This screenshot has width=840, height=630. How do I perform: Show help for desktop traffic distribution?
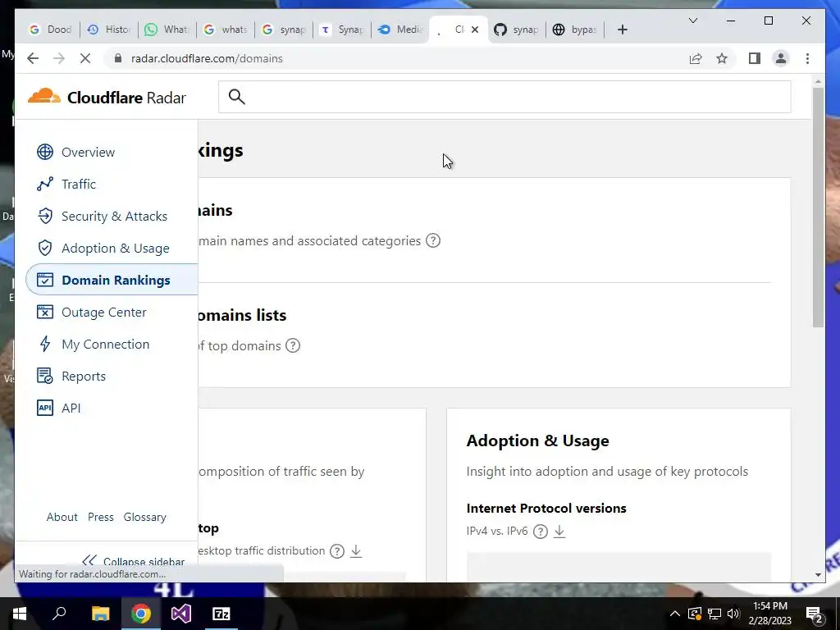coord(337,550)
